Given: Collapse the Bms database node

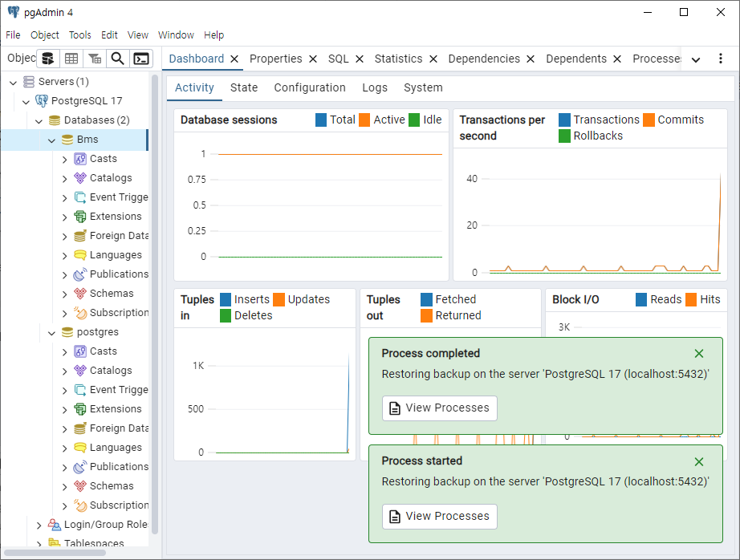Looking at the screenshot, I should [51, 140].
